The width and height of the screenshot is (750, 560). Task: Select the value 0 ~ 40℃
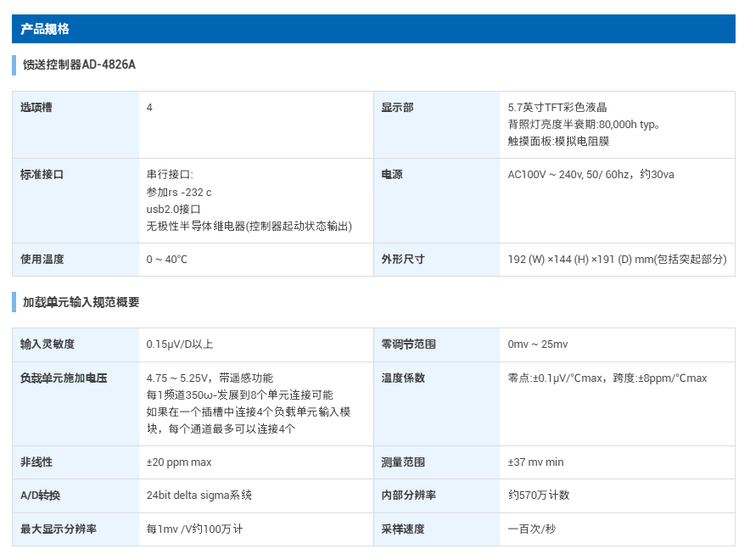(167, 260)
